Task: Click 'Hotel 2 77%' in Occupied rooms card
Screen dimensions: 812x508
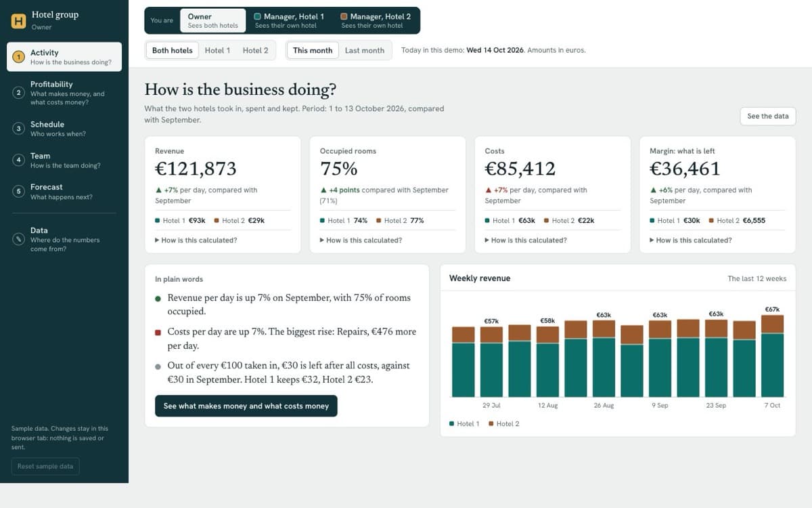Action: [x=400, y=220]
